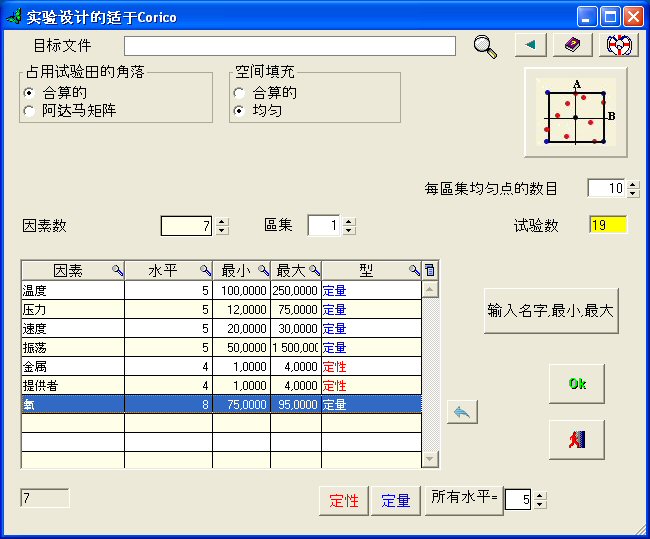Click the search icon in 型 column header
The height and width of the screenshot is (539, 650).
tap(415, 271)
